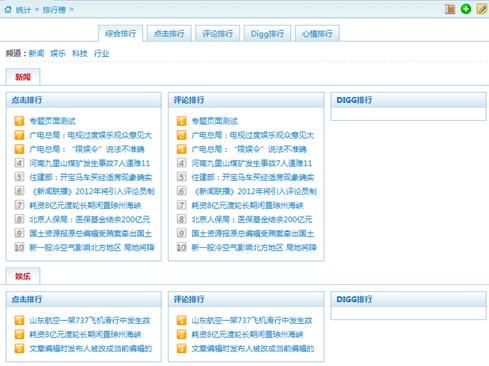The width and height of the screenshot is (489, 366).
Task: Open 专题页面测试 in 新闻 评论排行
Action: point(214,121)
